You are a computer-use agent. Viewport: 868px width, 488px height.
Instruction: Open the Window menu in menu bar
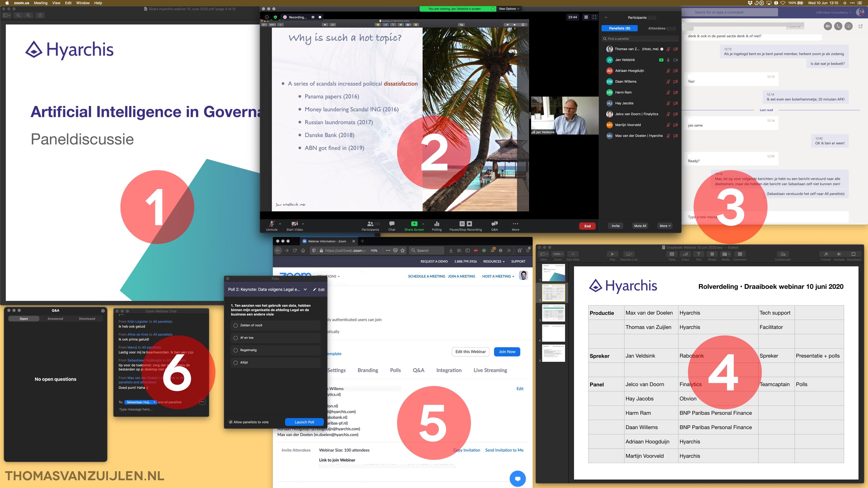tap(83, 3)
